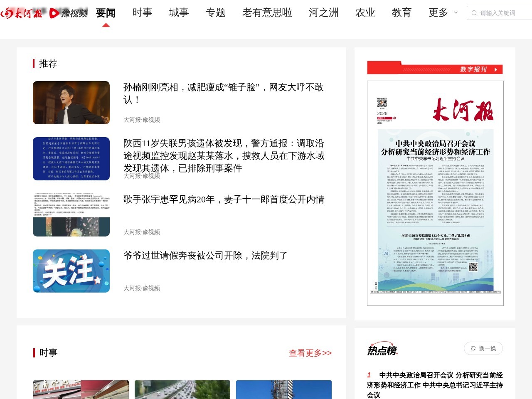This screenshot has height=399, width=532.
Task: Click the 推荐 section heading
Action: (x=48, y=64)
